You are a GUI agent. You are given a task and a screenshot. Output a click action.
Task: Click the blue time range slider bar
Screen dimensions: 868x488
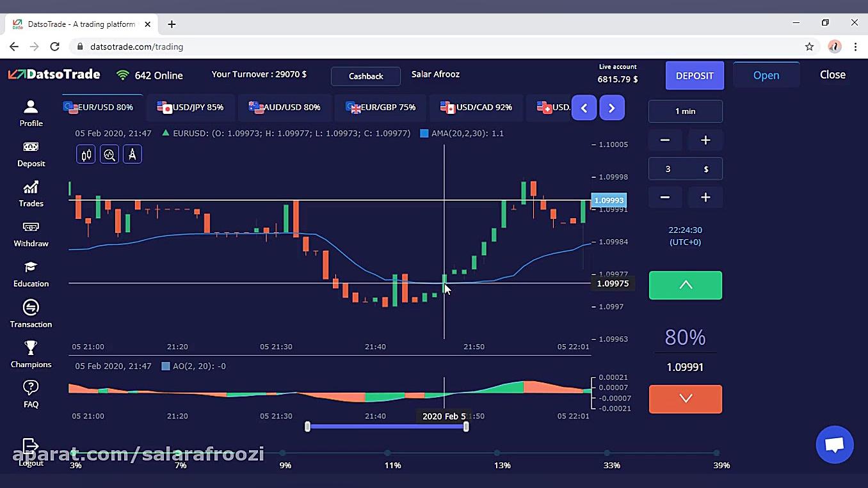coord(387,427)
